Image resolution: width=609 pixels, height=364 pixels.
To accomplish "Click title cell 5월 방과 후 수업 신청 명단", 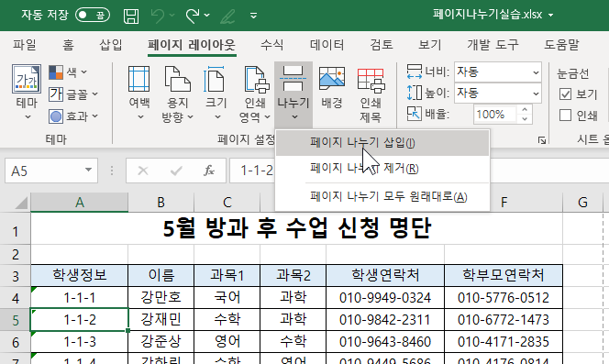I will [297, 228].
